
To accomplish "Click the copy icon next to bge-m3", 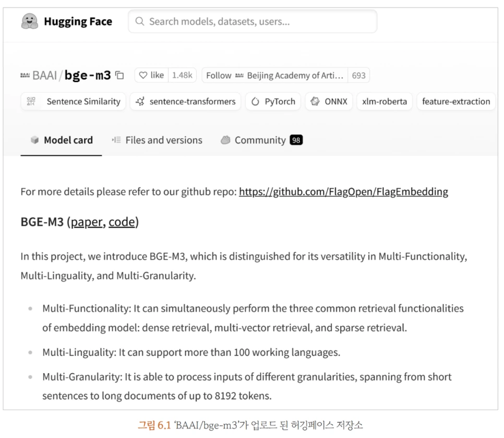I will 119,75.
